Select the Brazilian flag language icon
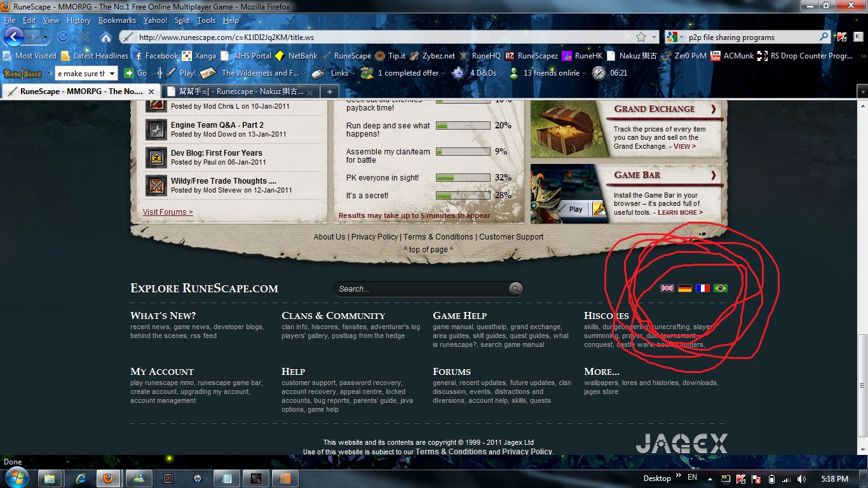 click(720, 288)
